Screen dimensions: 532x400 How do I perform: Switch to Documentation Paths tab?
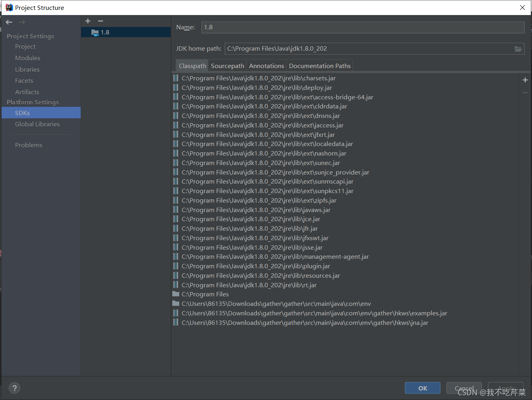pyautogui.click(x=320, y=66)
